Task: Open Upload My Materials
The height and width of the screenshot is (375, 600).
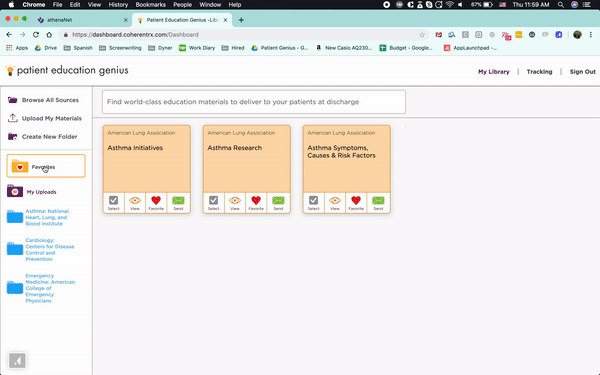Action: tap(44, 118)
